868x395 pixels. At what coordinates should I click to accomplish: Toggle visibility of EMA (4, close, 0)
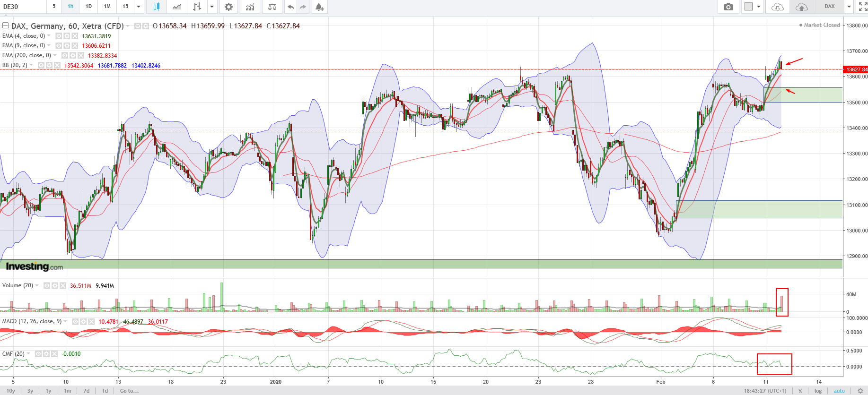59,36
